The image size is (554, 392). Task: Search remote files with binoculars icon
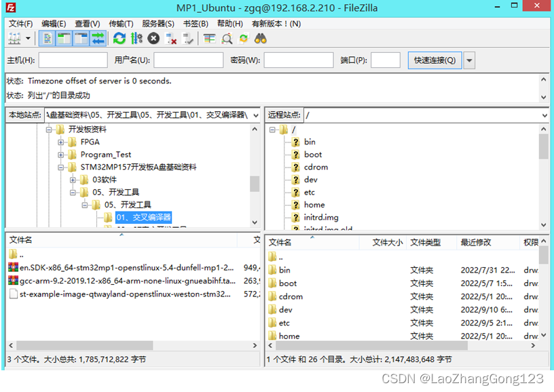coord(261,39)
